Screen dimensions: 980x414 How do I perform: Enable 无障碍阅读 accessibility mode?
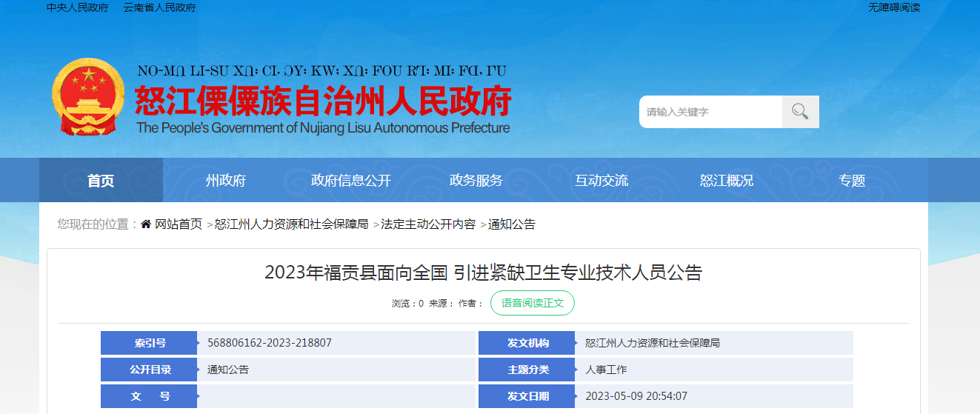[x=894, y=7]
